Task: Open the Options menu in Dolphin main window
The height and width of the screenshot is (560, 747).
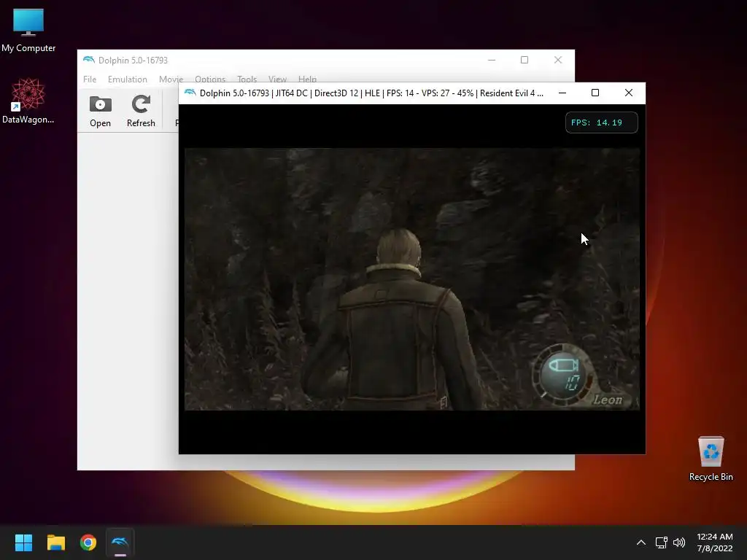Action: 210,79
